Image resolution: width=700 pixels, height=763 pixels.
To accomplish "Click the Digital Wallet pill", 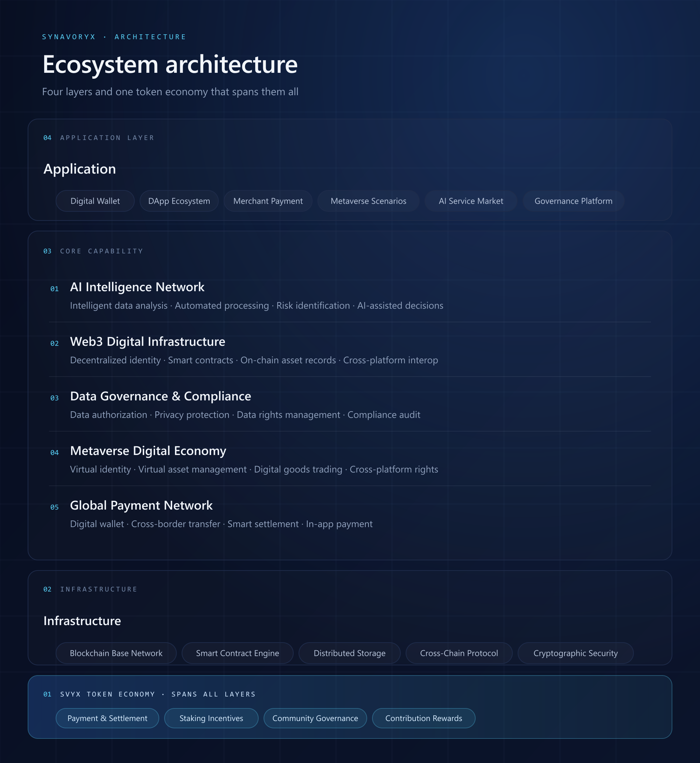I will [95, 201].
